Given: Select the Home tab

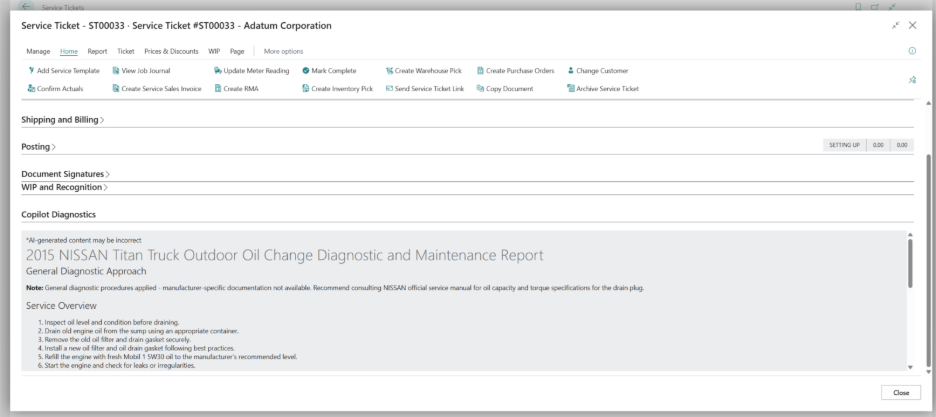Looking at the screenshot, I should click(69, 51).
